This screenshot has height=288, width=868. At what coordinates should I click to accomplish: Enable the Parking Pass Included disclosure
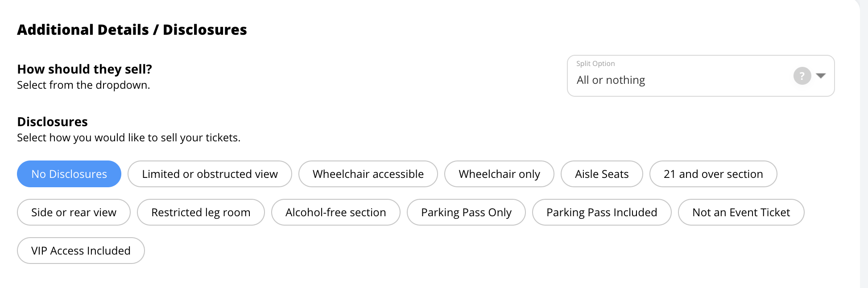tap(602, 212)
